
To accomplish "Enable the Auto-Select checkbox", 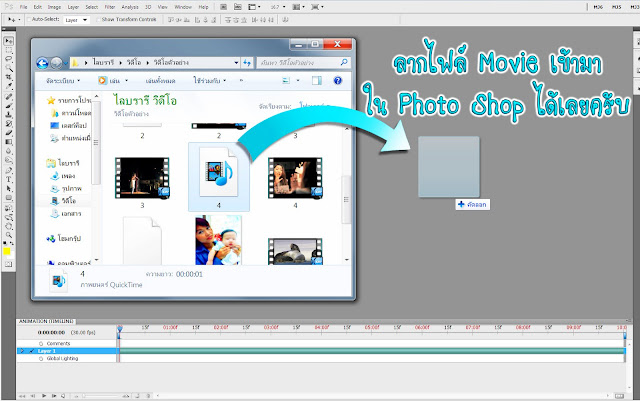I will (29, 19).
